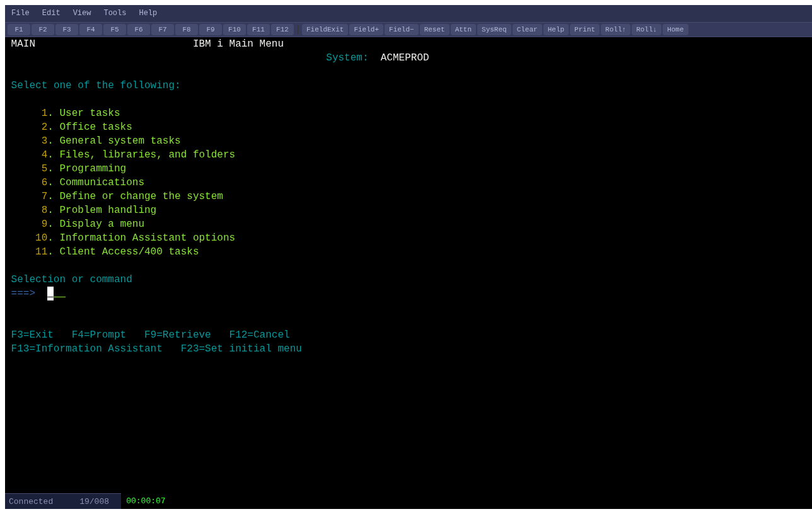Open the View menu

coord(82,13)
